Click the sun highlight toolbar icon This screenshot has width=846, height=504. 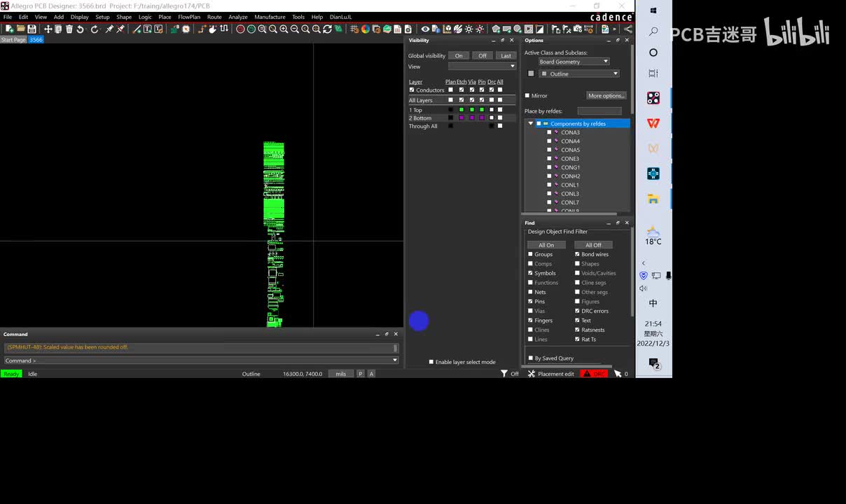pos(469,29)
